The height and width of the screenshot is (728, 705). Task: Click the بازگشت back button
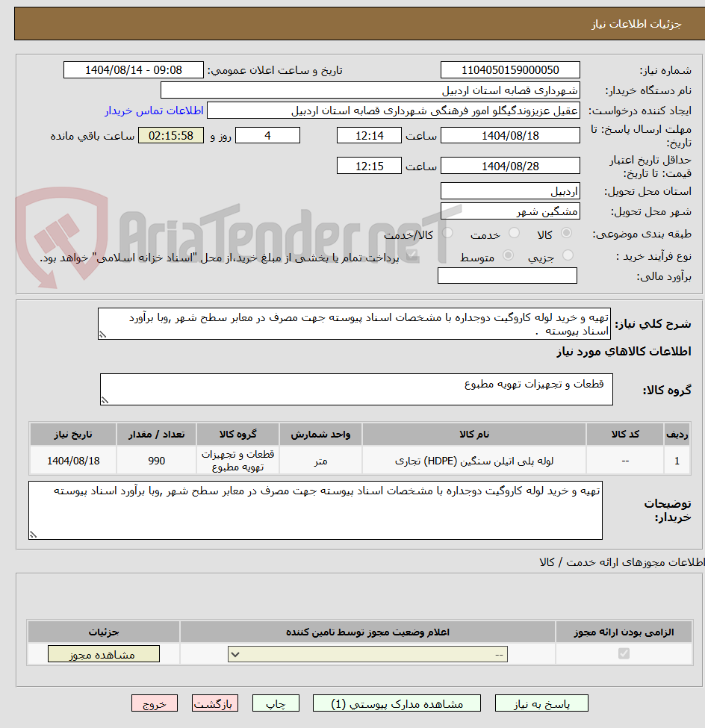point(215,703)
